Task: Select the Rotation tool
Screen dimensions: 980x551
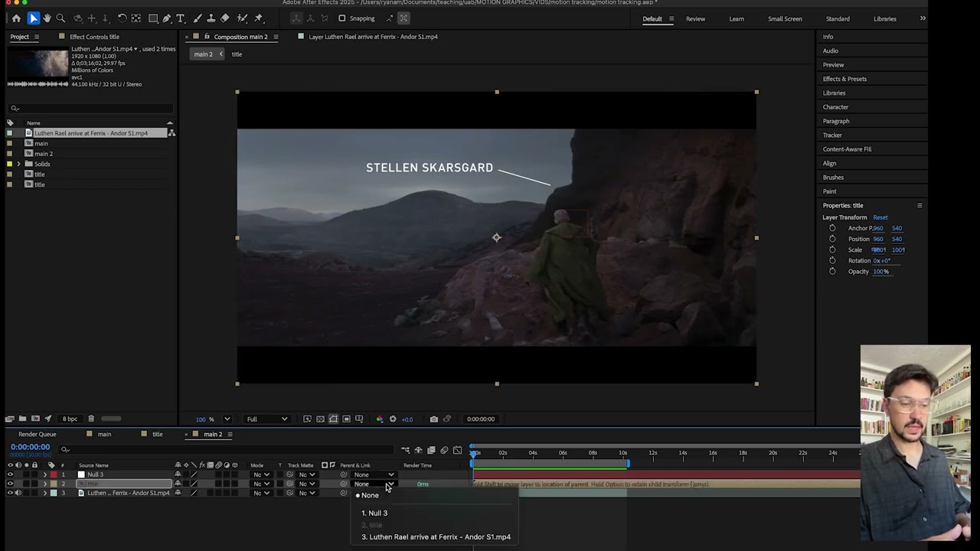Action: coord(122,18)
